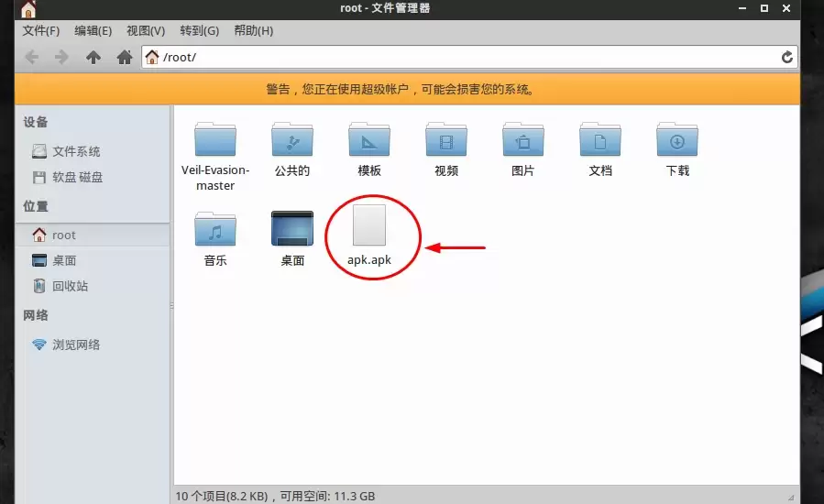
Task: Select the 公共的 folder icon
Action: (292, 139)
